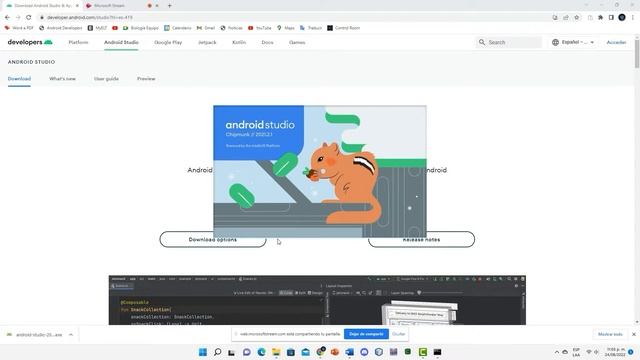Go back with the browser back arrow
The image size is (640, 360).
[x=7, y=18]
